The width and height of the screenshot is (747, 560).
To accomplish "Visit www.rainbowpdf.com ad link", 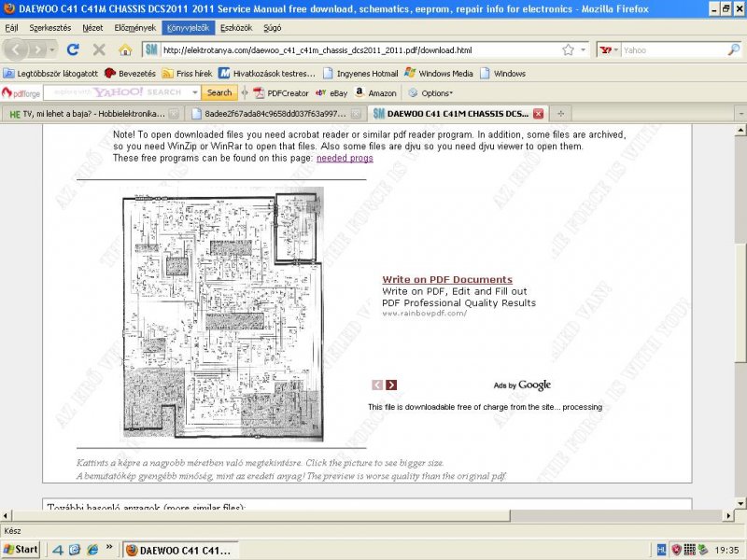I will (x=424, y=314).
